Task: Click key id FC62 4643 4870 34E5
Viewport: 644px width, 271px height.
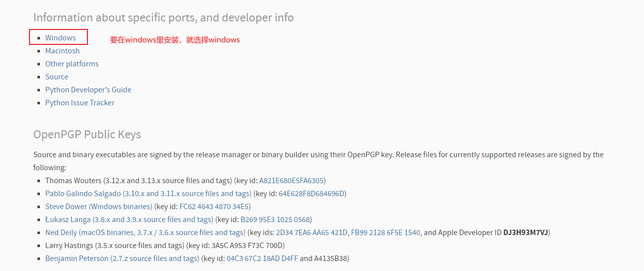Action: coord(214,207)
